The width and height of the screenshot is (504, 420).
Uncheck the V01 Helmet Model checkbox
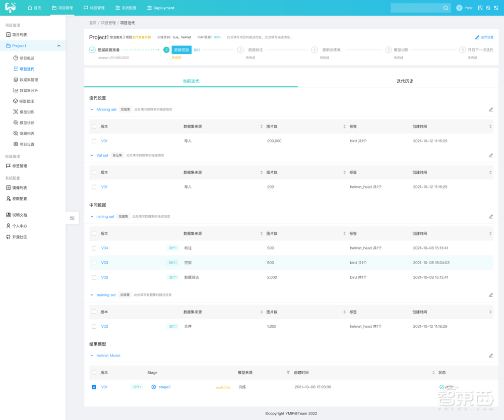94,387
